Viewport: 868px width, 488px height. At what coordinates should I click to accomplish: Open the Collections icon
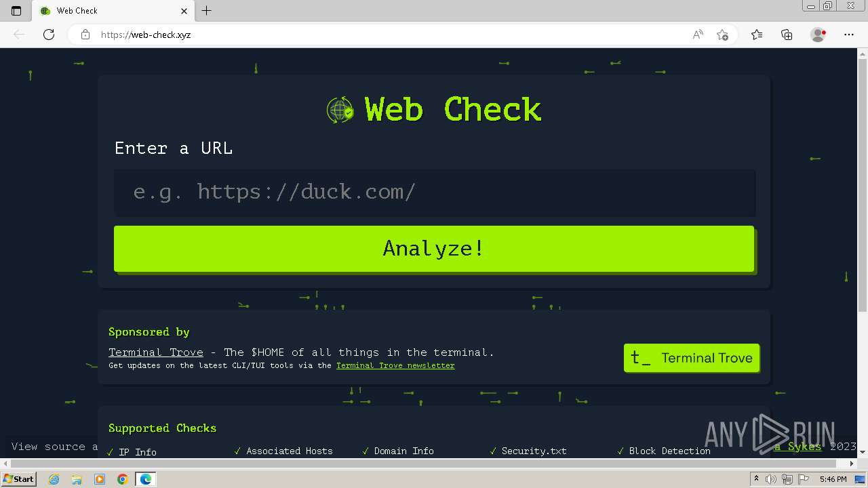point(787,35)
